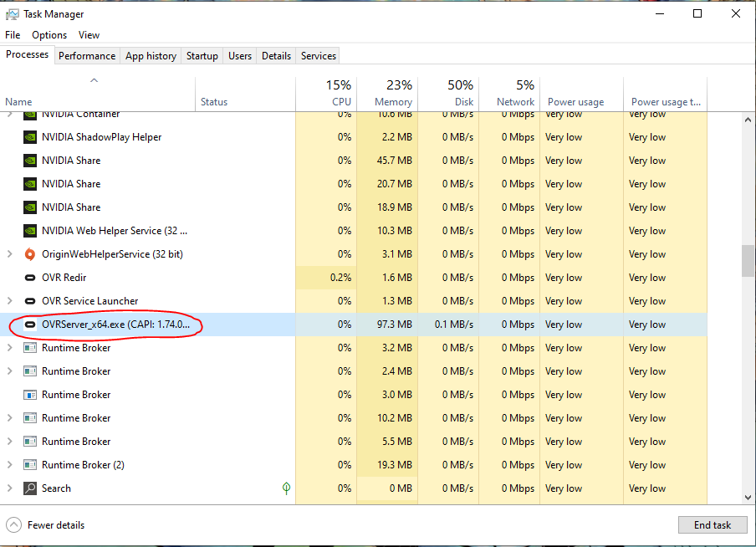Click the NVIDIA ShadowPlay Helper icon
The height and width of the screenshot is (547, 756).
[30, 137]
